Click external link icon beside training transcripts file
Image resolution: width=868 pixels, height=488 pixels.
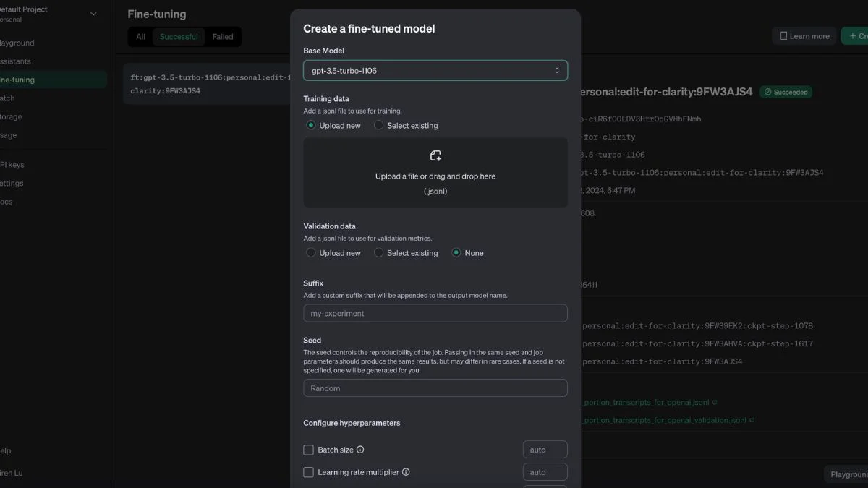point(715,402)
